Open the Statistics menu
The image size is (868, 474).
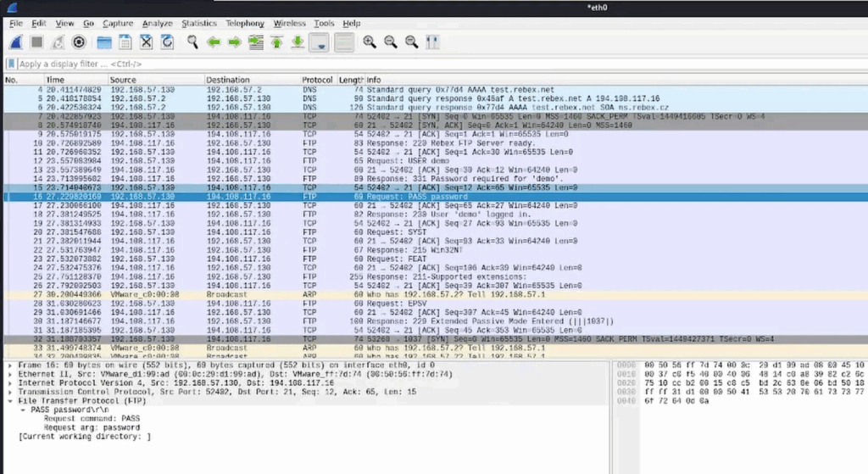click(198, 24)
